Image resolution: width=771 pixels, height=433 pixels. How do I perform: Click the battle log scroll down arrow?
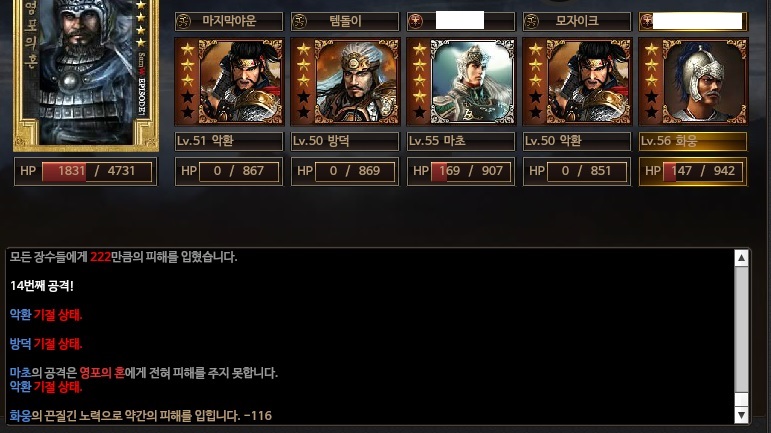(x=741, y=415)
